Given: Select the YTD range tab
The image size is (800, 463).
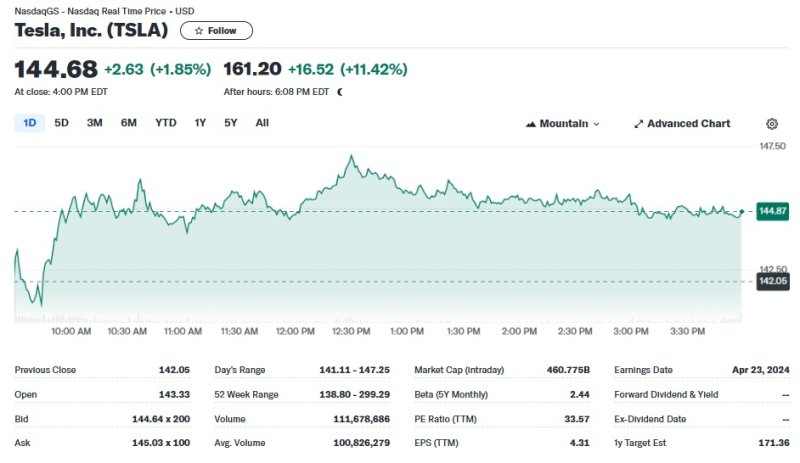Looking at the screenshot, I should (x=166, y=123).
